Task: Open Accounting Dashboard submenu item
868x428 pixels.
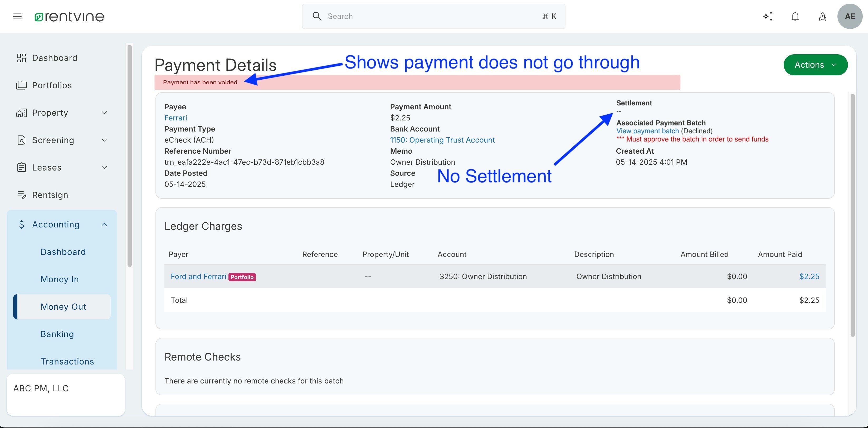Action: pyautogui.click(x=63, y=252)
